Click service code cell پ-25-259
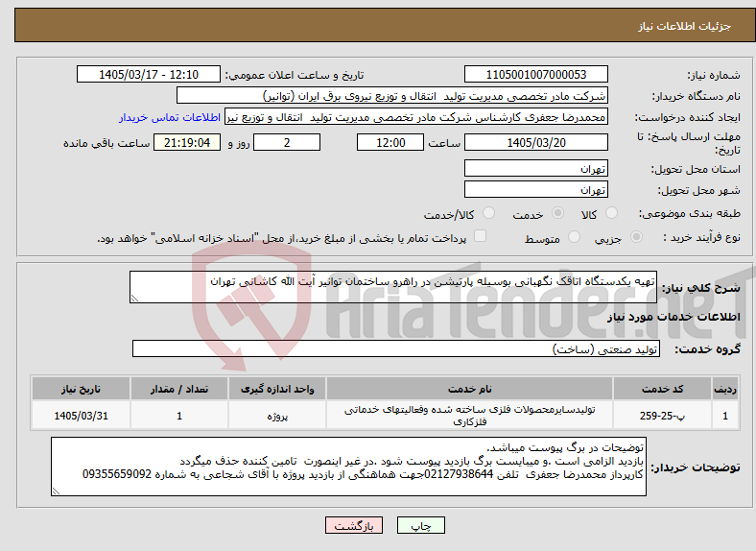 (x=663, y=416)
